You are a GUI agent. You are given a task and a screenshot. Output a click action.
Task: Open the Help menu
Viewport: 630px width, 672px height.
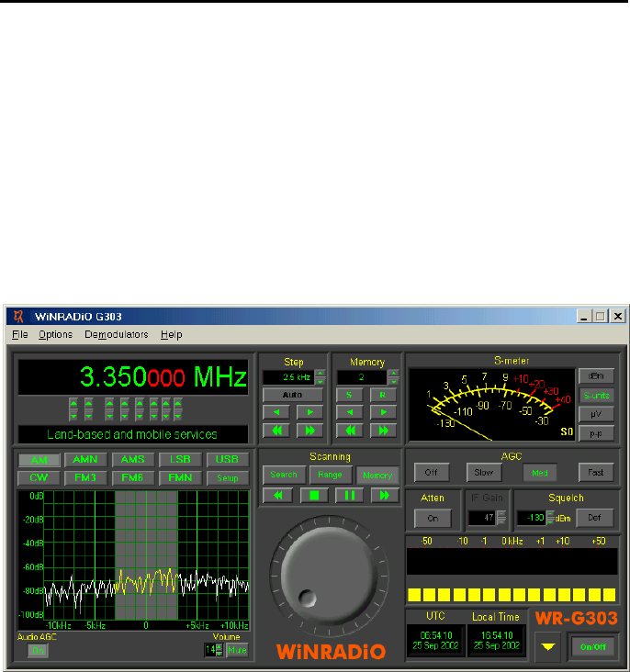point(171,334)
